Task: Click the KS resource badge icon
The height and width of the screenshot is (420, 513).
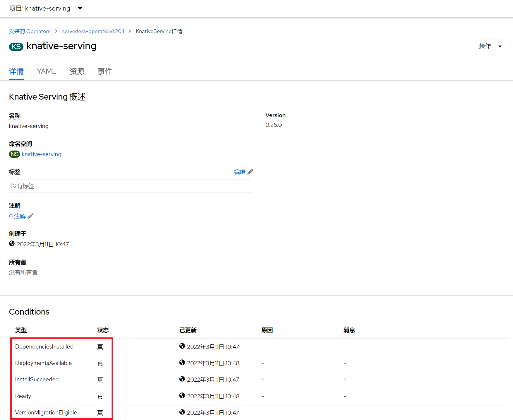Action: [16, 47]
